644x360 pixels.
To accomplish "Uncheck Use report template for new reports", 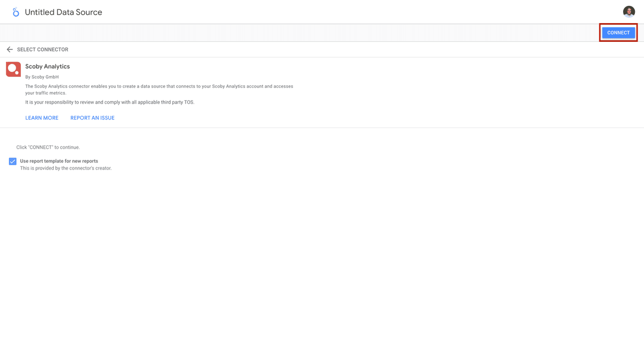I will (x=13, y=161).
